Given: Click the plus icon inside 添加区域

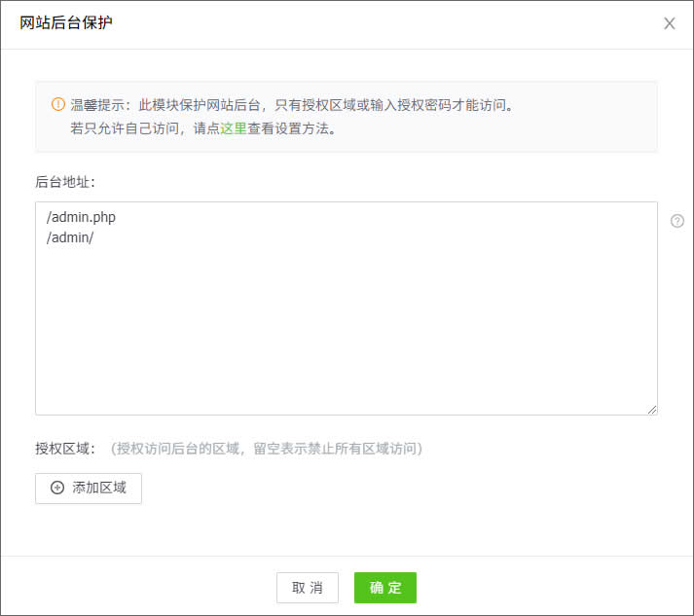Looking at the screenshot, I should [x=57, y=489].
